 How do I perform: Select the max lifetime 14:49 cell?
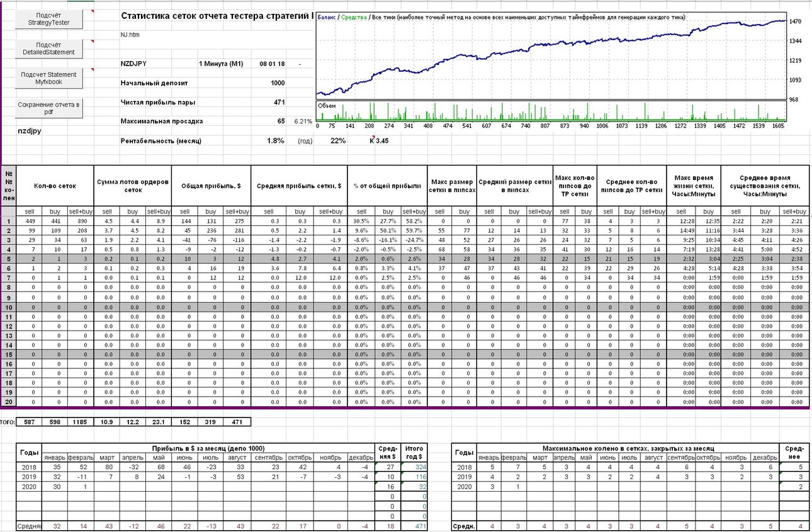(680, 231)
